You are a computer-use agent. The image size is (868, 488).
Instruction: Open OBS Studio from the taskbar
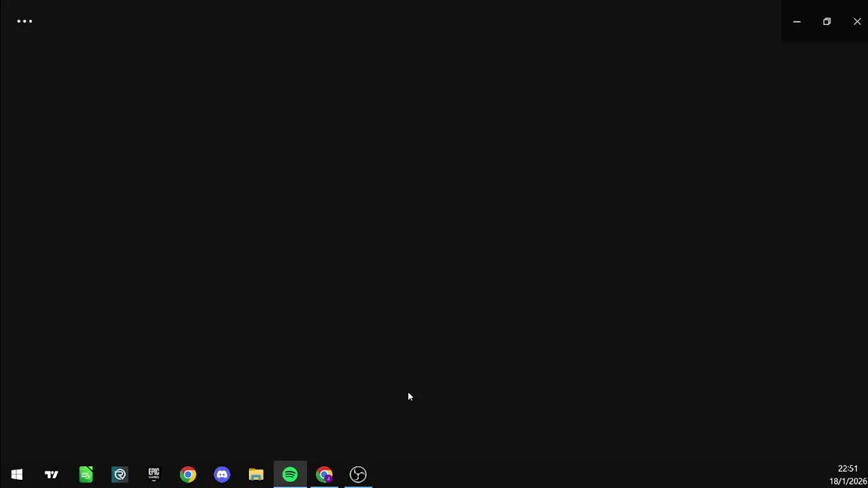(358, 474)
